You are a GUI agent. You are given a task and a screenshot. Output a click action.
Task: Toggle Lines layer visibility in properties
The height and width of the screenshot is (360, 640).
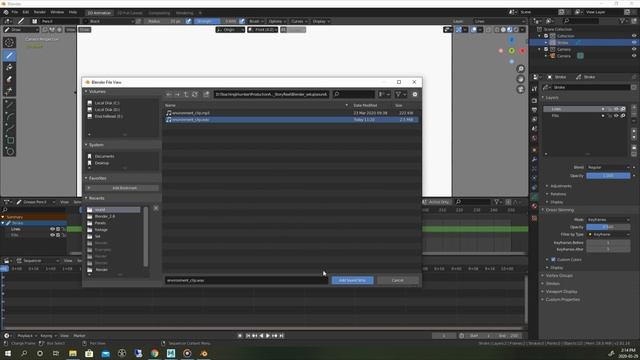[x=616, y=109]
